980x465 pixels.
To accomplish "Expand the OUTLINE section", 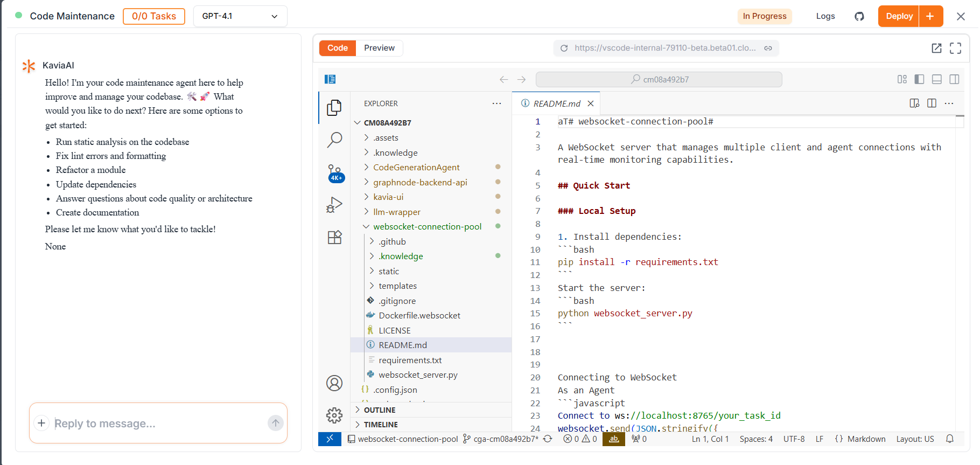I will pos(380,410).
